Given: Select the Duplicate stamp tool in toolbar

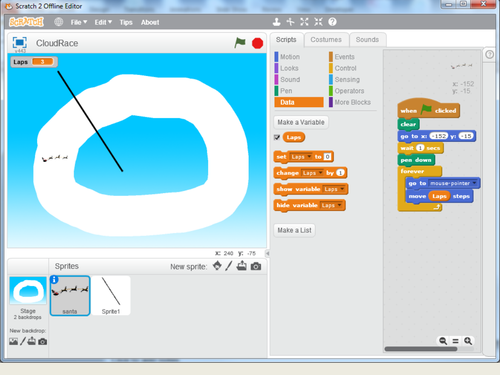Looking at the screenshot, I should tap(276, 22).
